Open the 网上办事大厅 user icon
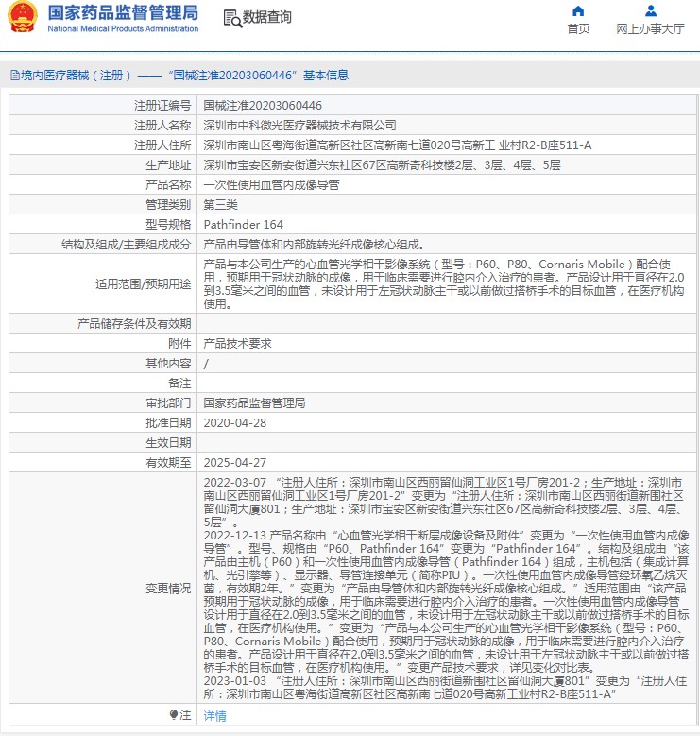 [x=650, y=10]
